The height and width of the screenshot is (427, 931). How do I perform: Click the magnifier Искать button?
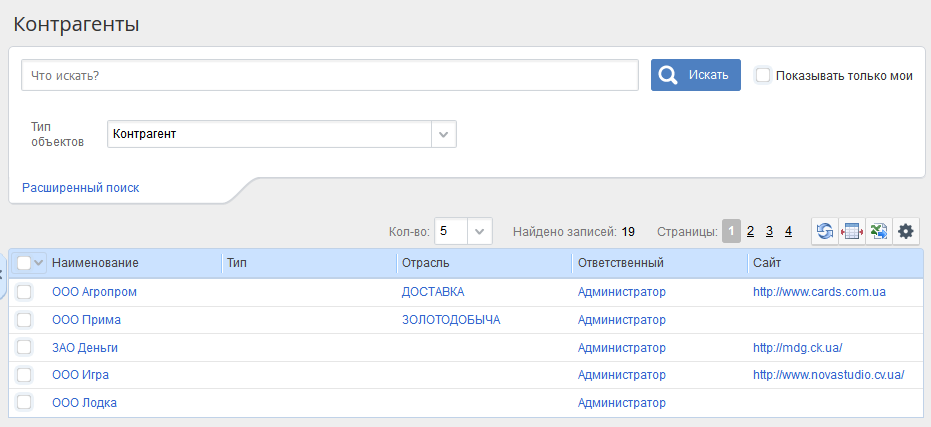tap(696, 75)
